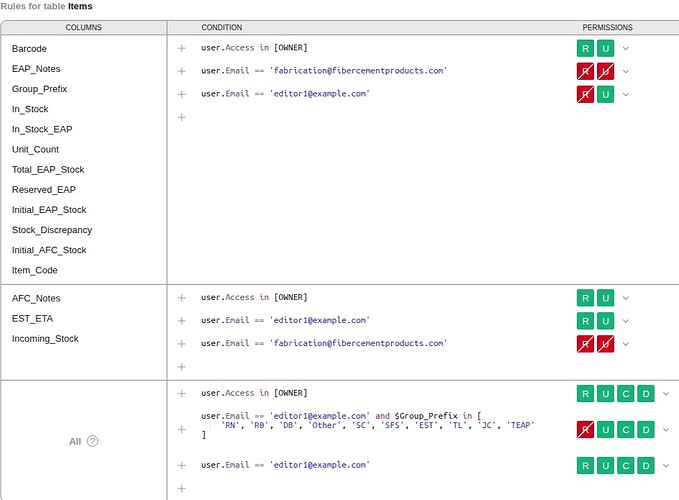Toggle denied Update permission on the first group's fabrication rule
Image resolution: width=679 pixels, height=500 pixels.
pos(605,71)
